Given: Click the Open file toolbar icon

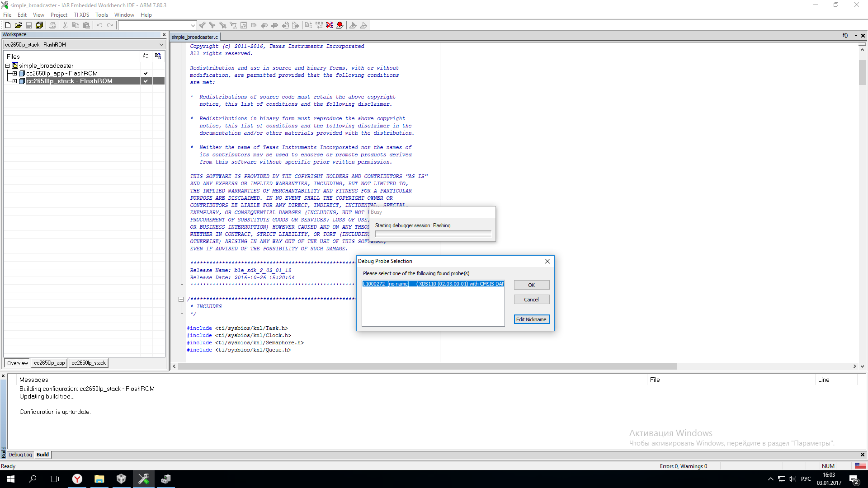Looking at the screenshot, I should coord(18,25).
